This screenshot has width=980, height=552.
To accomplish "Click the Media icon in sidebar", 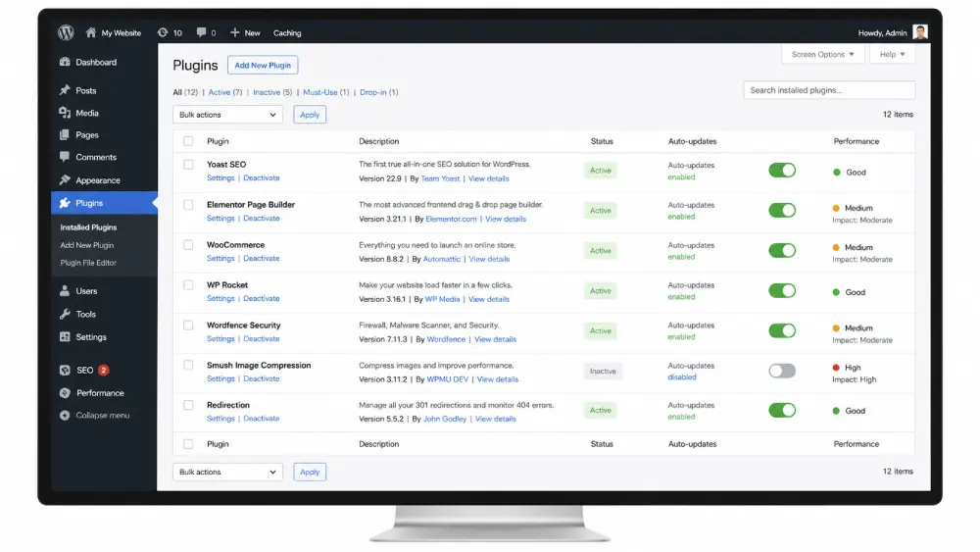I will pos(65,113).
